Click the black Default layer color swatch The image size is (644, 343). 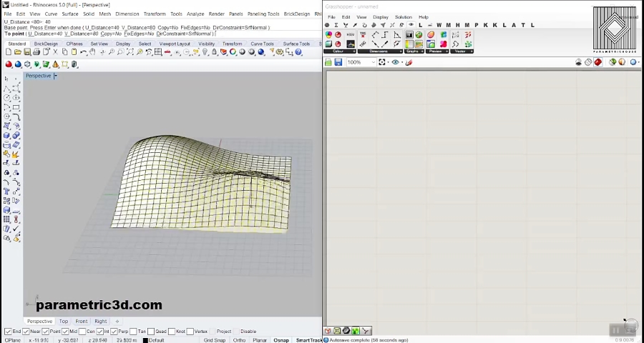click(x=145, y=340)
